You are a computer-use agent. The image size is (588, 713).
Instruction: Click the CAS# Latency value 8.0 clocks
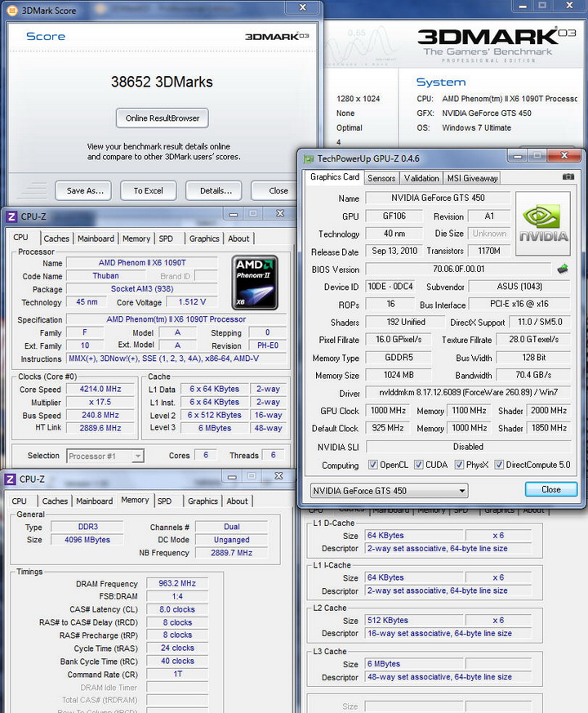(x=177, y=609)
